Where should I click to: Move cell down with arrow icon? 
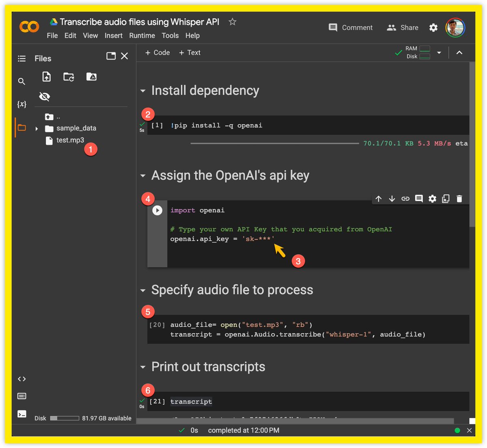coord(392,199)
